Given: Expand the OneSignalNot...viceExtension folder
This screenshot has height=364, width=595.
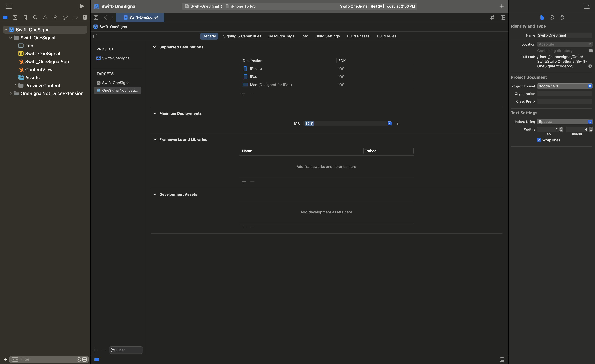Looking at the screenshot, I should 11,93.
